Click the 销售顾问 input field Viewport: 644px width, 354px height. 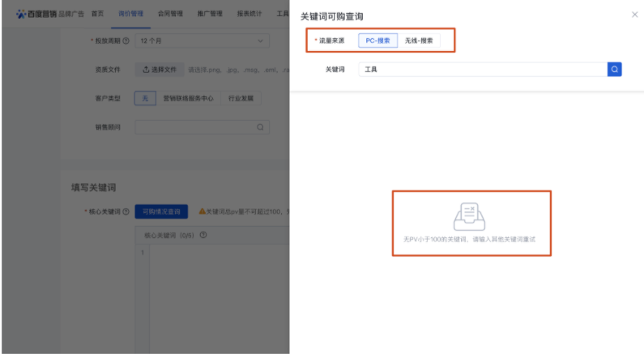[x=202, y=127]
